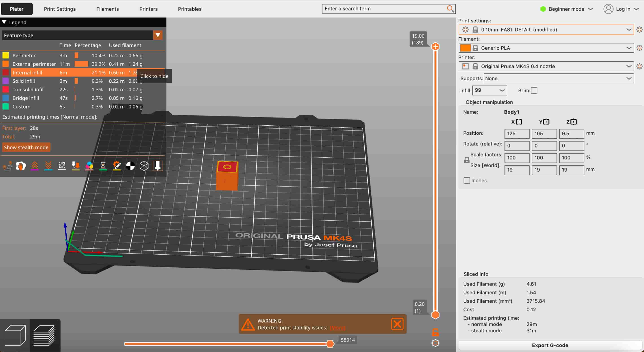Click the Export G-code button
This screenshot has width=644, height=352.
[550, 345]
